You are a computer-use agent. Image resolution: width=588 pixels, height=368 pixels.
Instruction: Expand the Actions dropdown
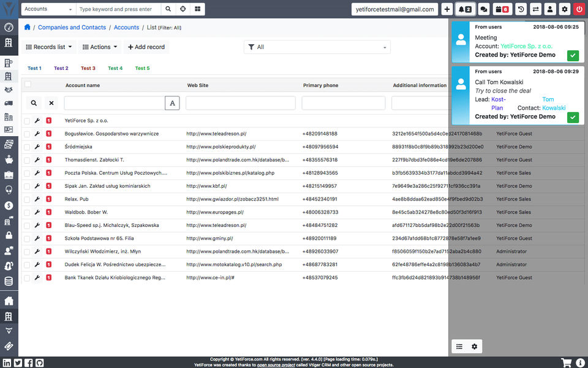tap(100, 47)
